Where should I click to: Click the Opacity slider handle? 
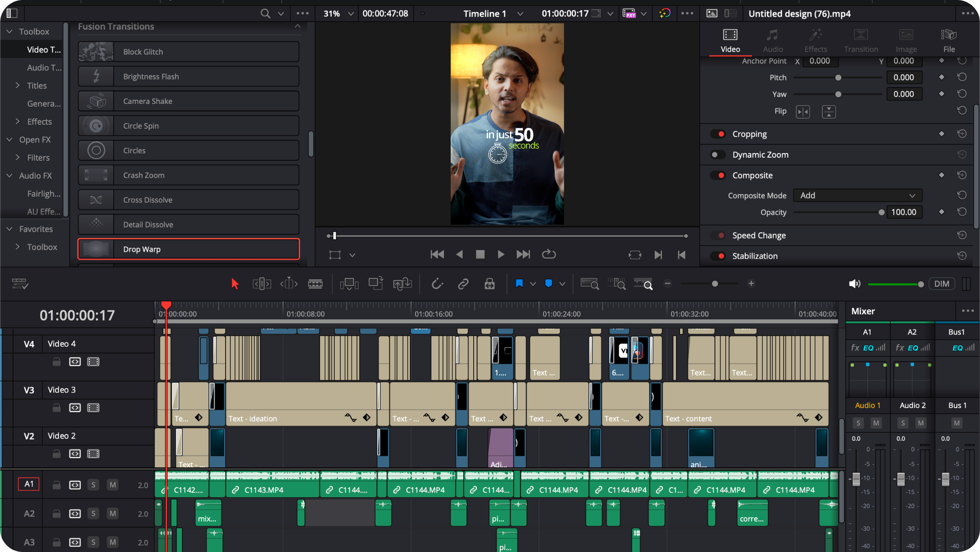pos(881,212)
